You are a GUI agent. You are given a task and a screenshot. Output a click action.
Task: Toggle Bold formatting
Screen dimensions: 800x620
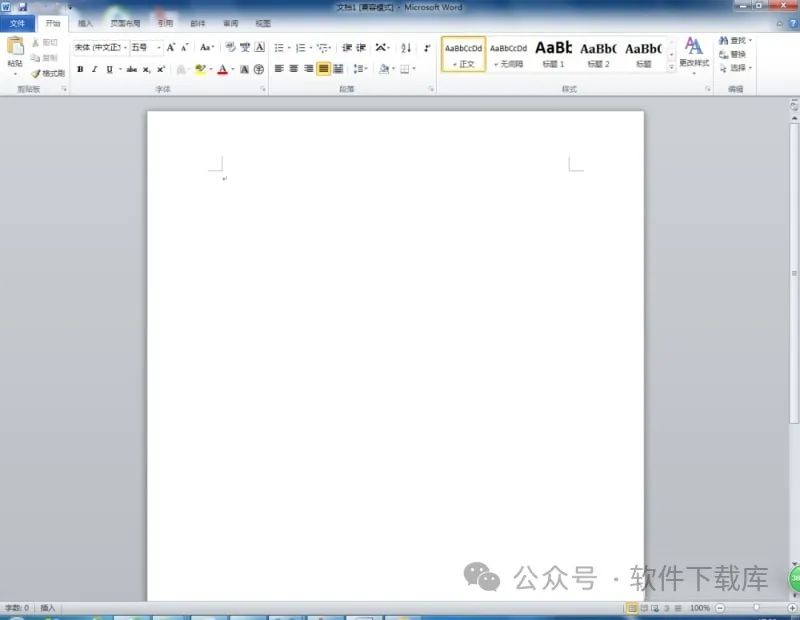(80, 69)
